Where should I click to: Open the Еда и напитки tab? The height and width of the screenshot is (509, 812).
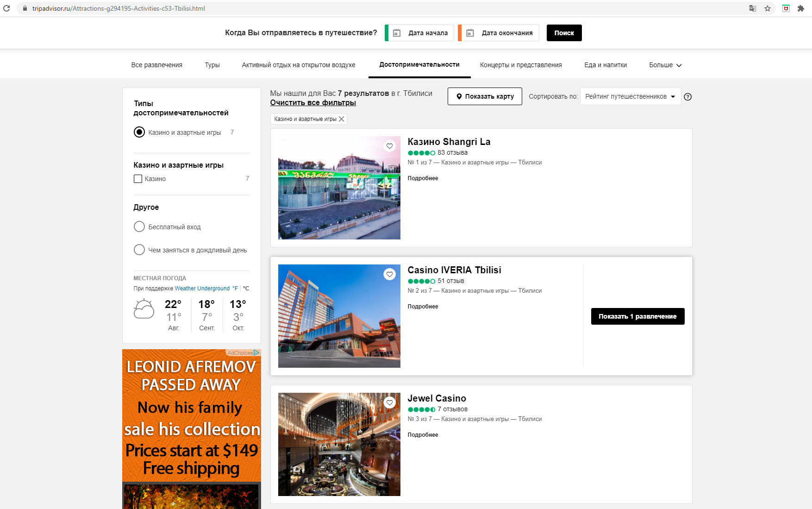(x=605, y=65)
